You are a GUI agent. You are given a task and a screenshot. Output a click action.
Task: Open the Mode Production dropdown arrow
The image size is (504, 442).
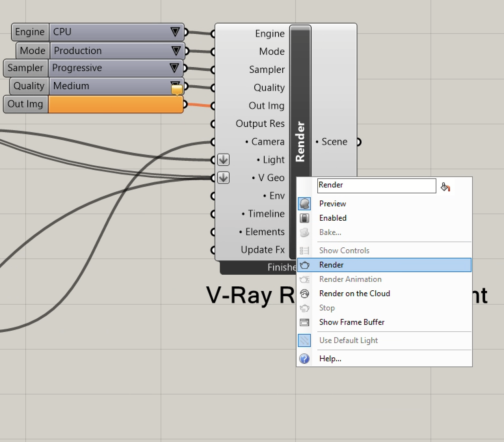coord(176,51)
